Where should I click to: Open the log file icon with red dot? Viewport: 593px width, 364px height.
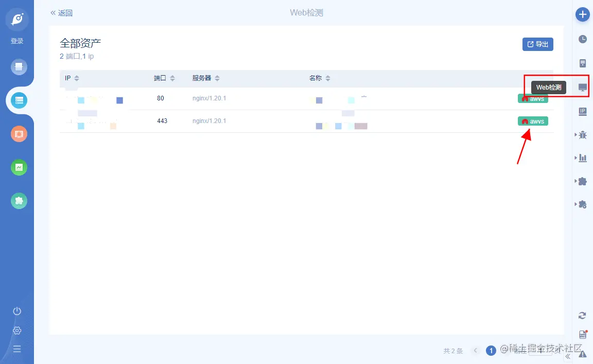pyautogui.click(x=583, y=334)
